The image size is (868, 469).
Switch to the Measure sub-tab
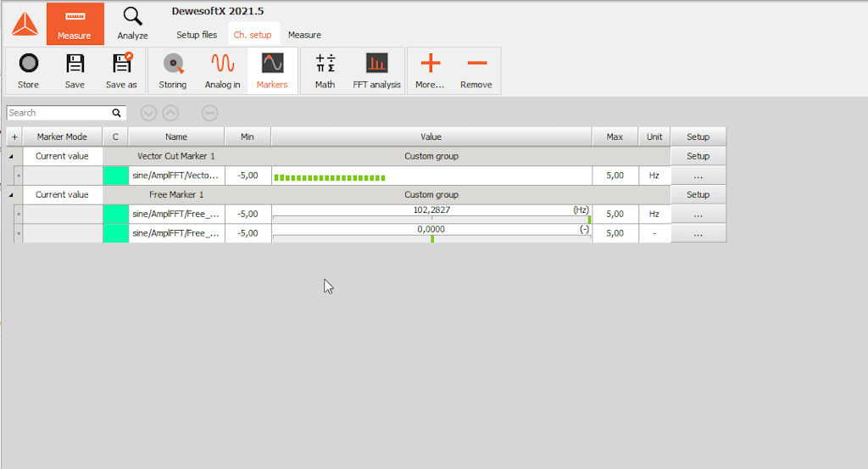point(304,35)
